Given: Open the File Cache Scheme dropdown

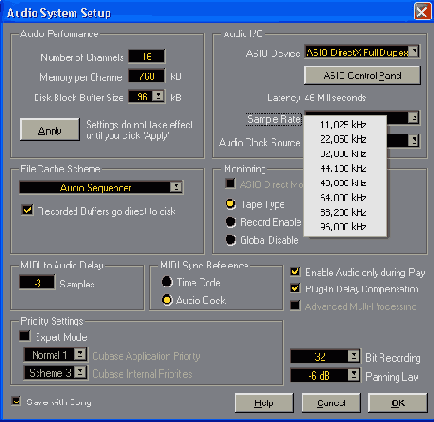Looking at the screenshot, I should coord(176,187).
